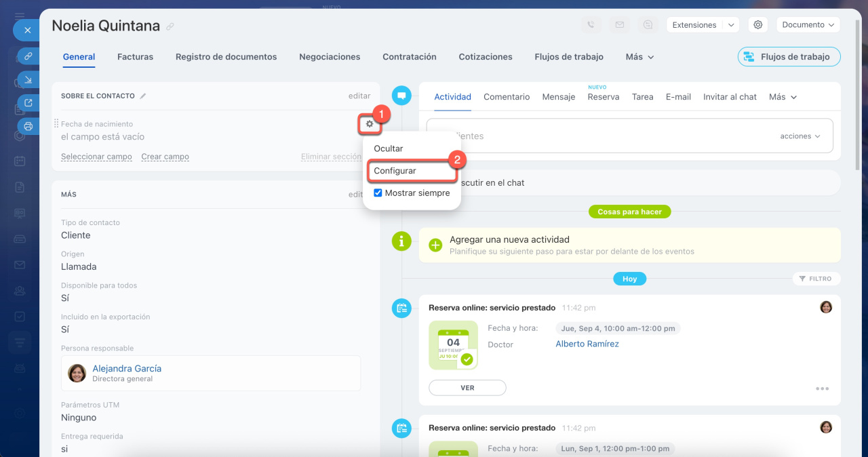Viewport: 868px width, 457px height.
Task: Open the FILTRO timeline filter
Action: 816,279
